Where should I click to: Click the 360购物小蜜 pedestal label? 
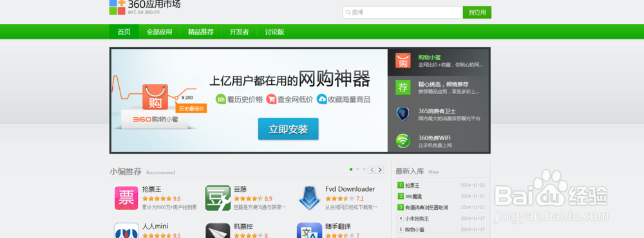point(155,119)
